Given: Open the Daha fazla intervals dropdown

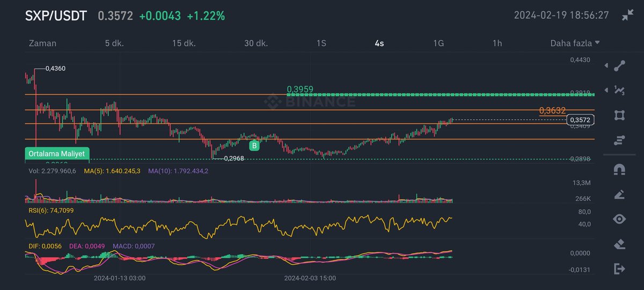Looking at the screenshot, I should click(575, 43).
